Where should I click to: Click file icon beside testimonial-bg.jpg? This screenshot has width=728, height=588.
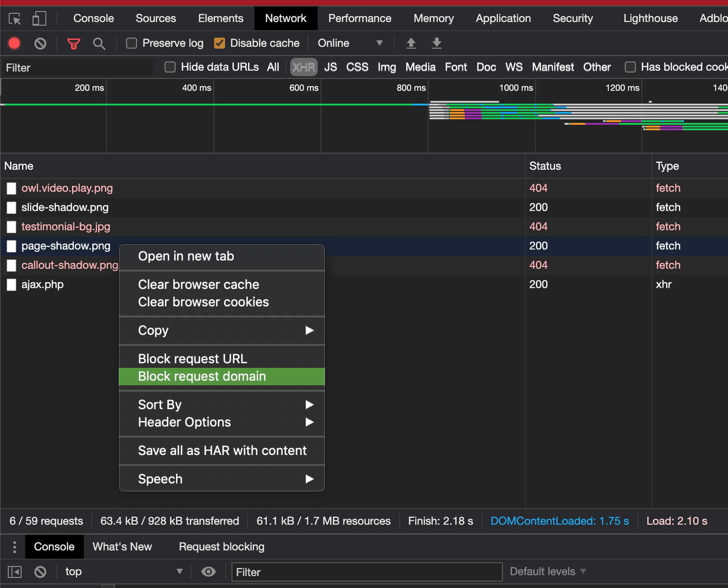[11, 227]
